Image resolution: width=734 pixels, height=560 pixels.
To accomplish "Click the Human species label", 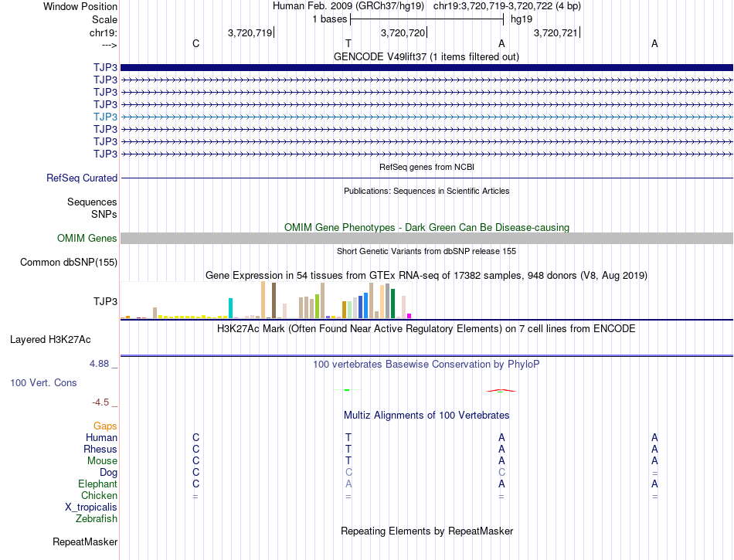I will pyautogui.click(x=101, y=438).
